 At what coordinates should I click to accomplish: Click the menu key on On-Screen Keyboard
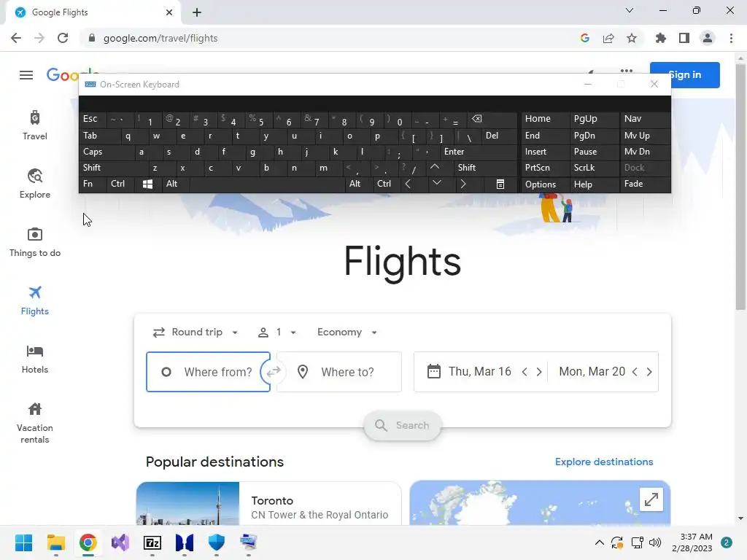pos(500,184)
